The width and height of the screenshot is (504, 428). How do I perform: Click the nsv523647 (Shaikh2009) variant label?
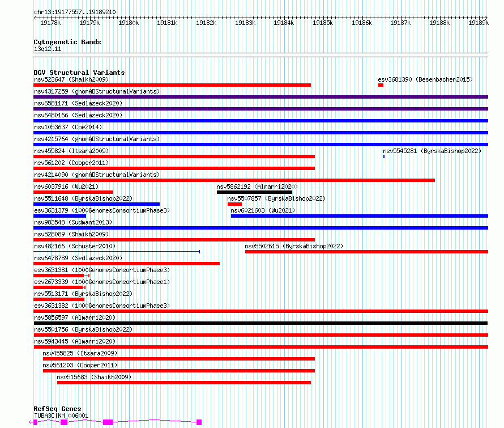click(x=71, y=79)
